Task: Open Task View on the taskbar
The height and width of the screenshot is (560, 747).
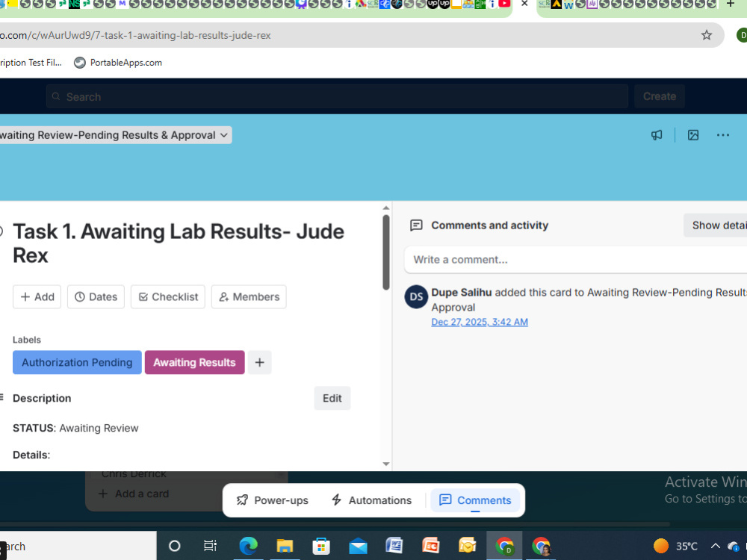Action: pos(210,546)
